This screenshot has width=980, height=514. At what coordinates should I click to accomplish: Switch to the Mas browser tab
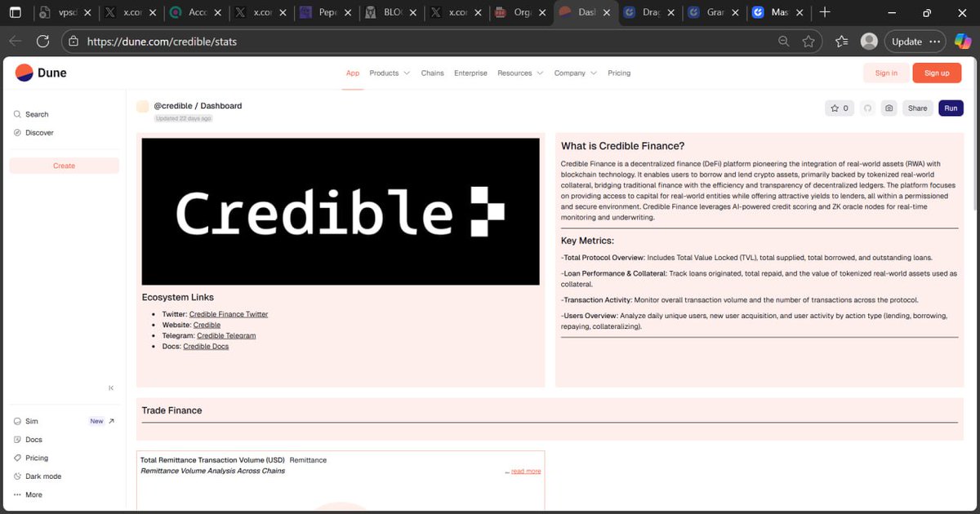tap(779, 12)
